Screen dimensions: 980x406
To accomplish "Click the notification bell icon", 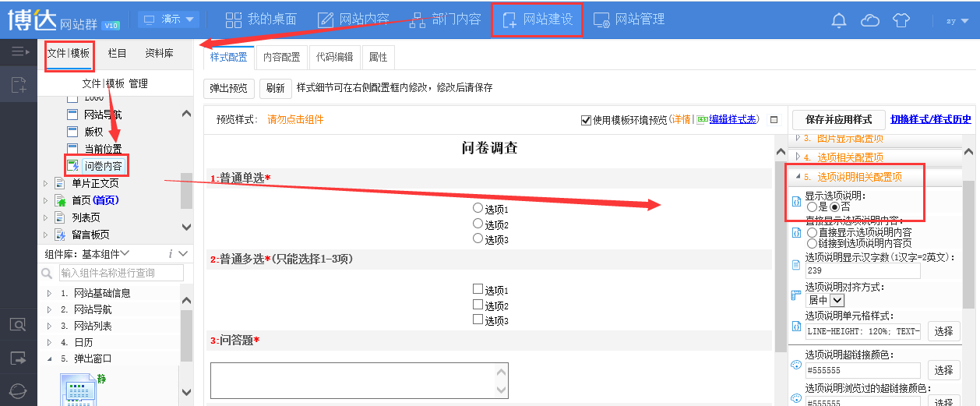I will (x=839, y=20).
